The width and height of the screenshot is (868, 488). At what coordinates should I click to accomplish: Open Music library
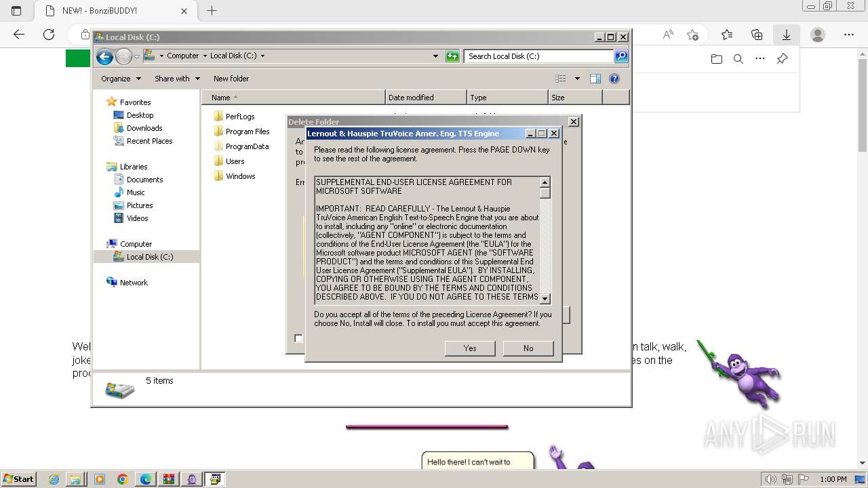(x=136, y=192)
